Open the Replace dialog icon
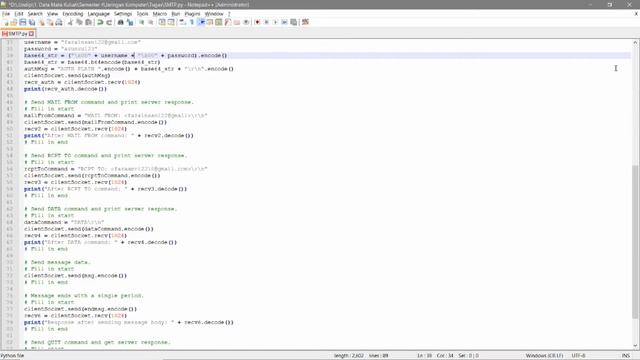 [x=130, y=22]
